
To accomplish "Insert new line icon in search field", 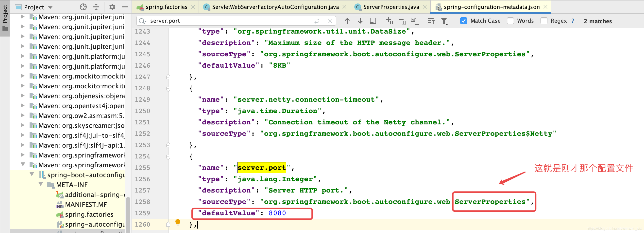I will pyautogui.click(x=317, y=21).
